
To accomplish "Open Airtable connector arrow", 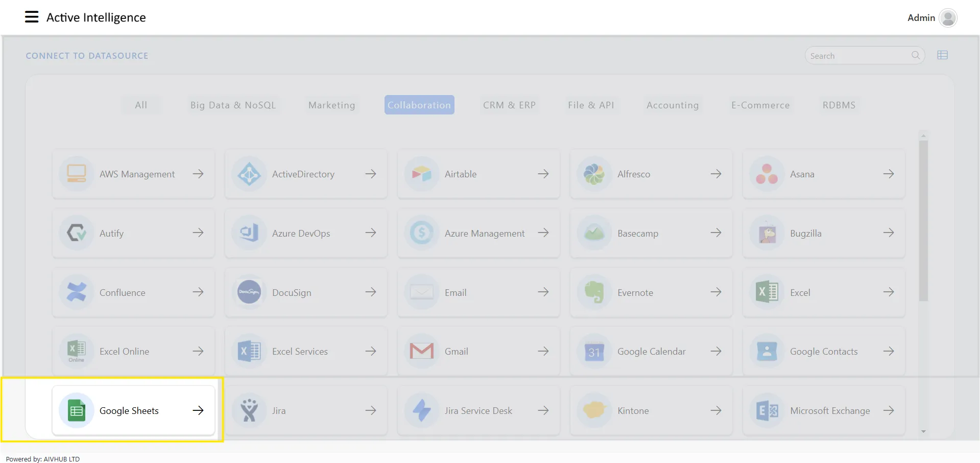I will click(x=543, y=174).
